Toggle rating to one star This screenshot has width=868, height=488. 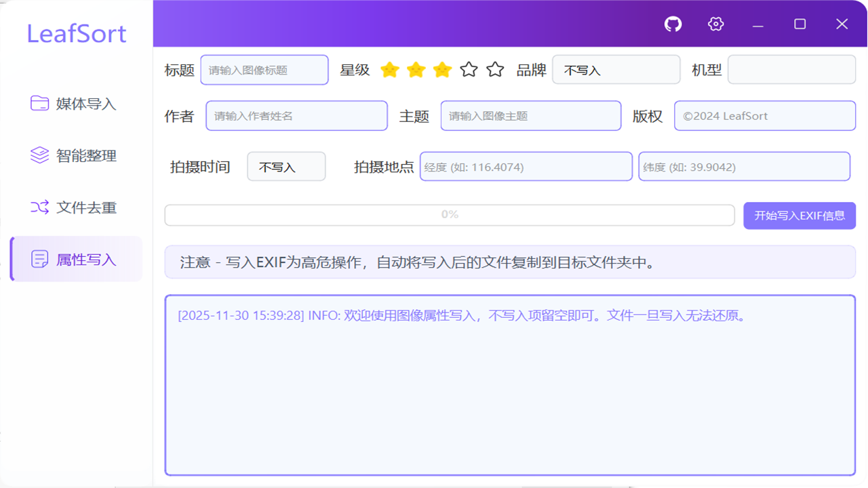(390, 69)
